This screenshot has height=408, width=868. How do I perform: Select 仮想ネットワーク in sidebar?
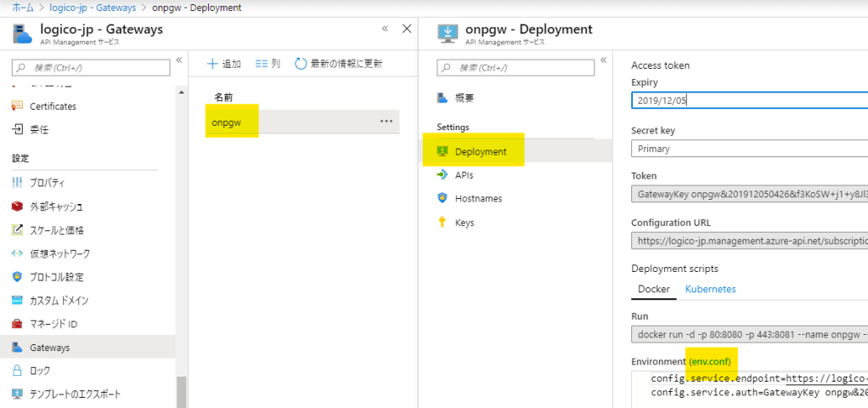tap(59, 253)
